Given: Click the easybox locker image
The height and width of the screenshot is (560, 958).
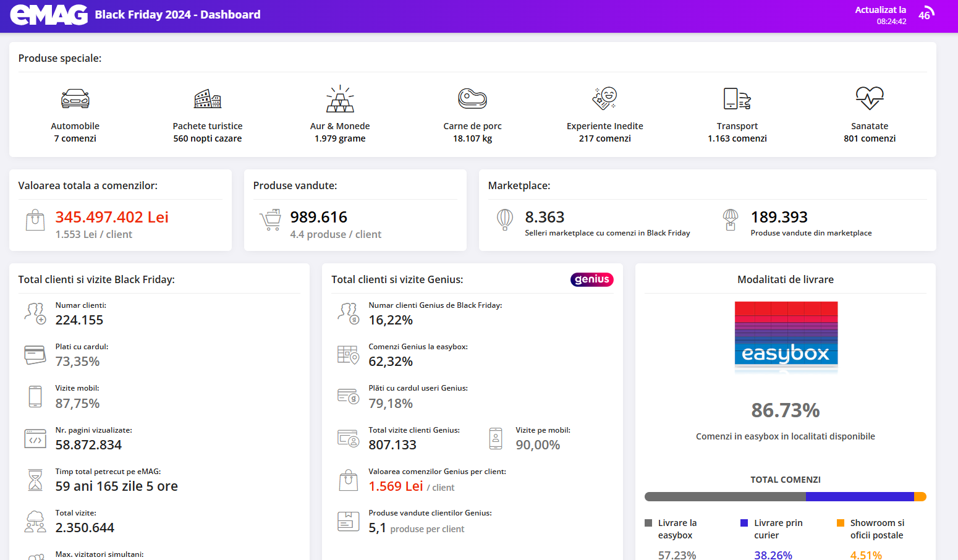Looking at the screenshot, I should pos(786,337).
